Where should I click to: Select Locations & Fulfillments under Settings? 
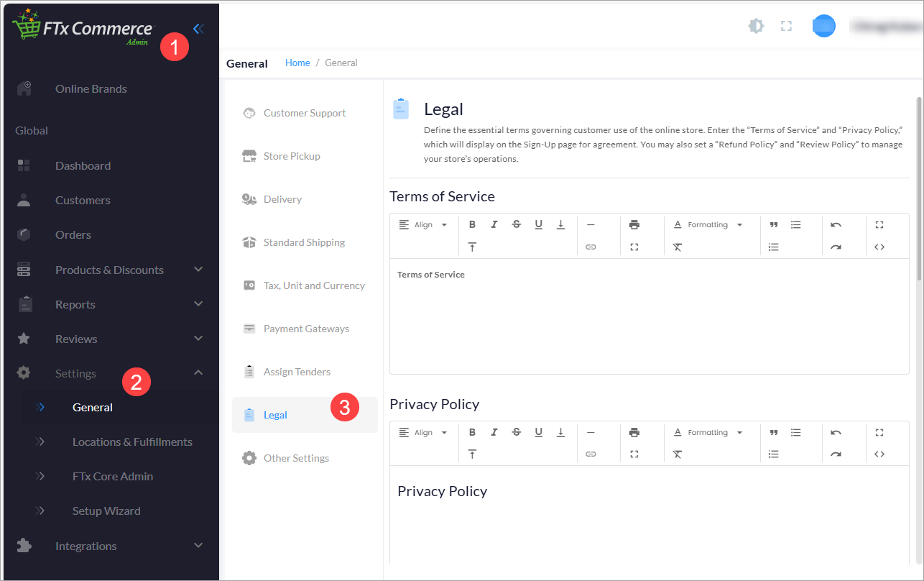[132, 442]
